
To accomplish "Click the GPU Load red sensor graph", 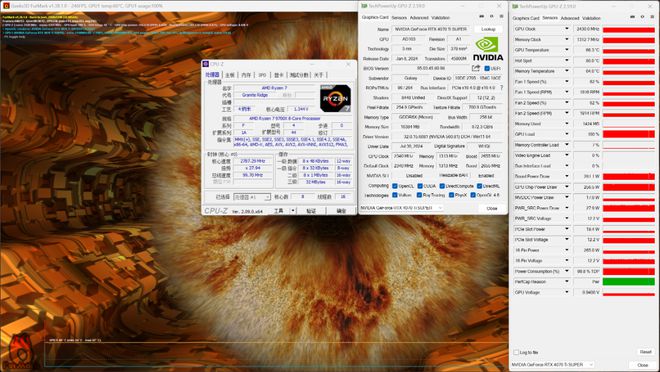I will point(628,134).
